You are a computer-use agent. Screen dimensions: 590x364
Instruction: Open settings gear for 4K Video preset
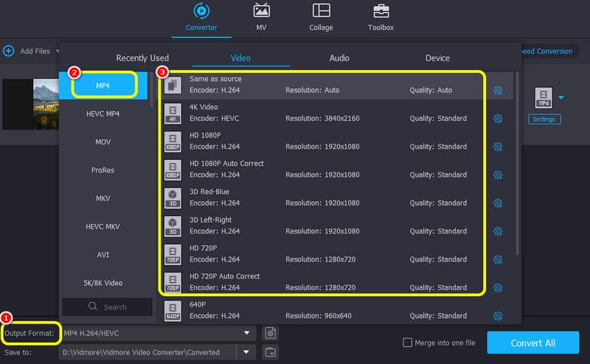498,119
